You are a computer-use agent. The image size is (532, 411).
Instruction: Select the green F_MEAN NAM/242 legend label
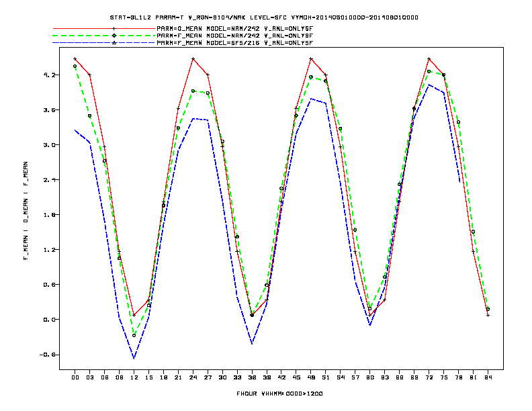(x=235, y=36)
